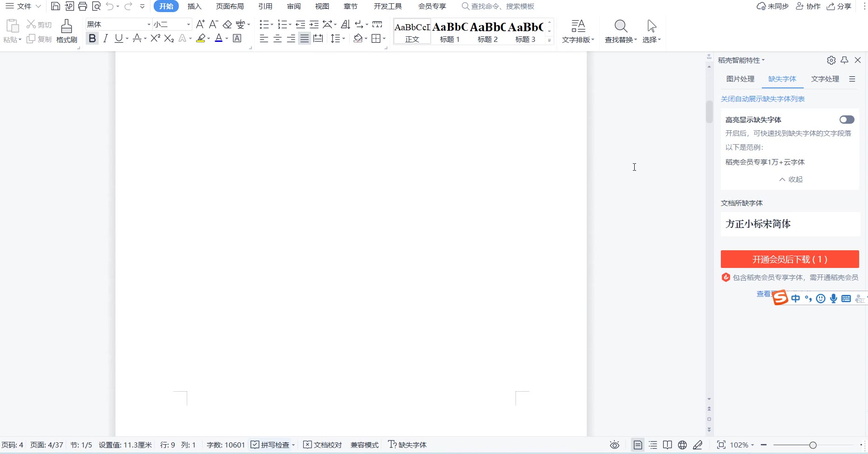Toggle bold formatting
This screenshot has width=868, height=454.
pos(92,38)
